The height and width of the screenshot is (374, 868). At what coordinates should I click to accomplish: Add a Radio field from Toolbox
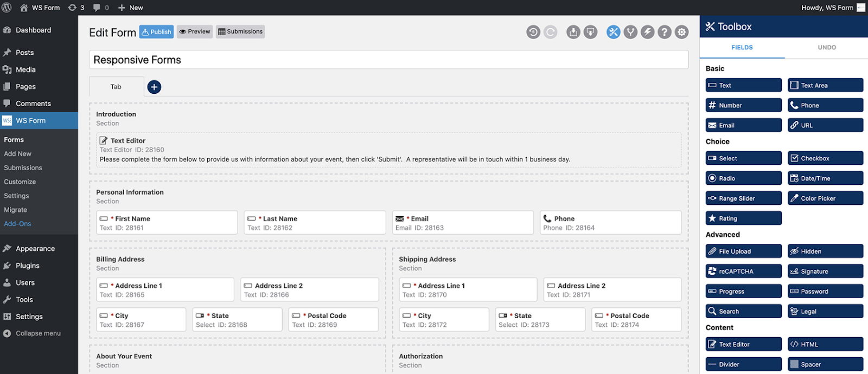click(x=743, y=178)
